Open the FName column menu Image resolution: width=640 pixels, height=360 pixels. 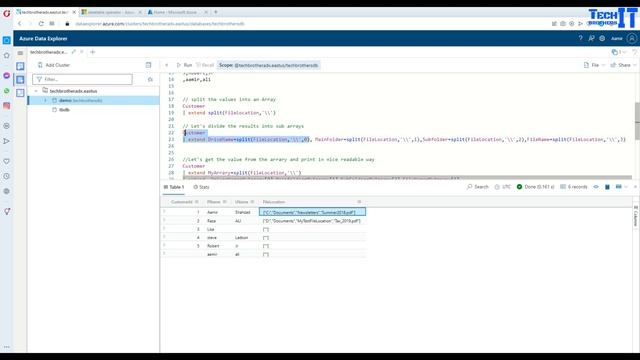click(x=224, y=202)
